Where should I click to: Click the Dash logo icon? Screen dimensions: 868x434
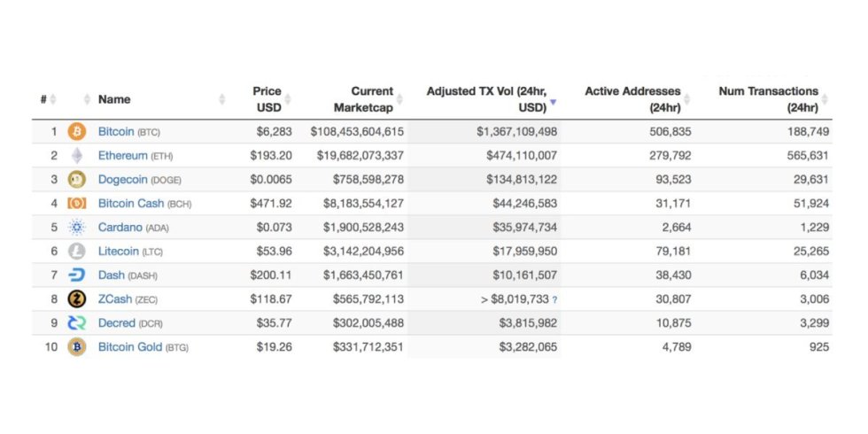pyautogui.click(x=77, y=275)
